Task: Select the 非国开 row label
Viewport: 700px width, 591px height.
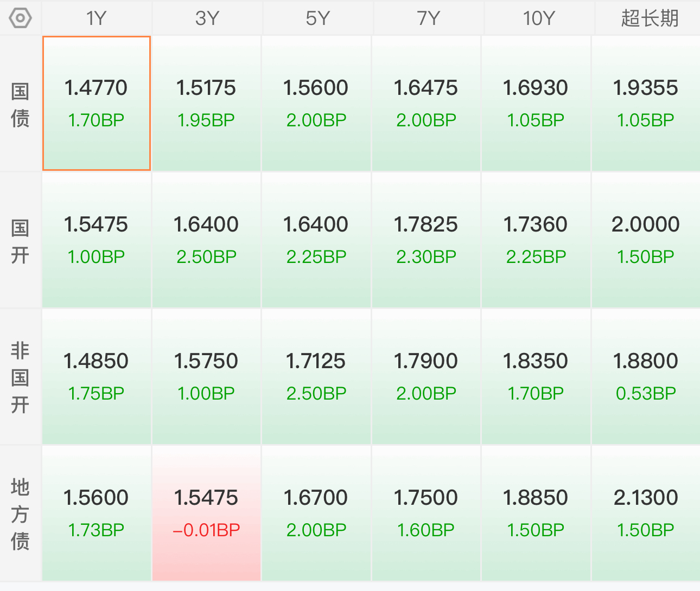Action: 20,377
